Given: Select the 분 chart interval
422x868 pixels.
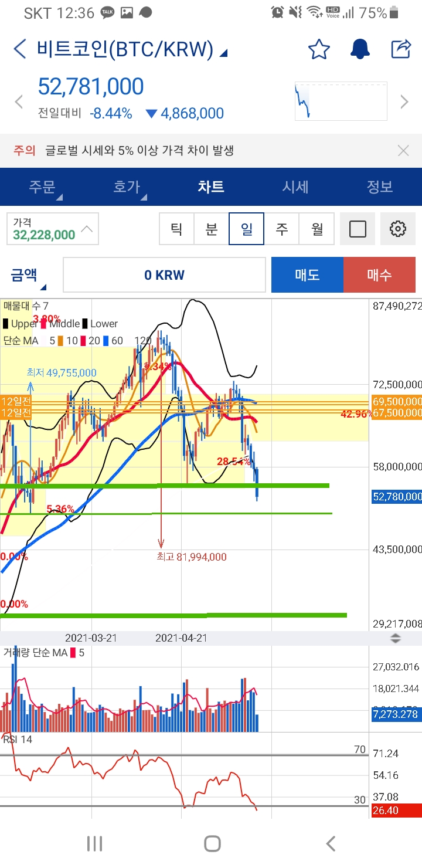Looking at the screenshot, I should [212, 229].
